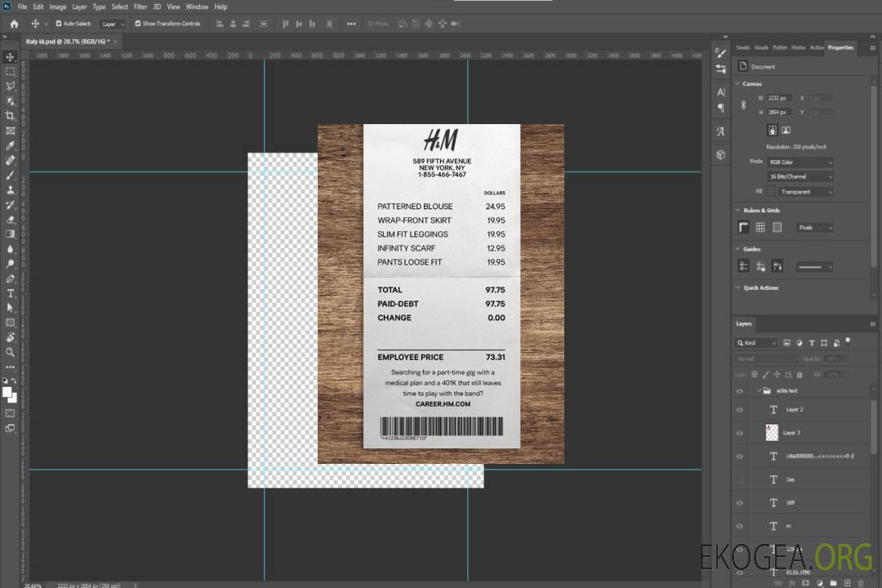Toggle grid visibility in Rulers & Grids

point(760,227)
